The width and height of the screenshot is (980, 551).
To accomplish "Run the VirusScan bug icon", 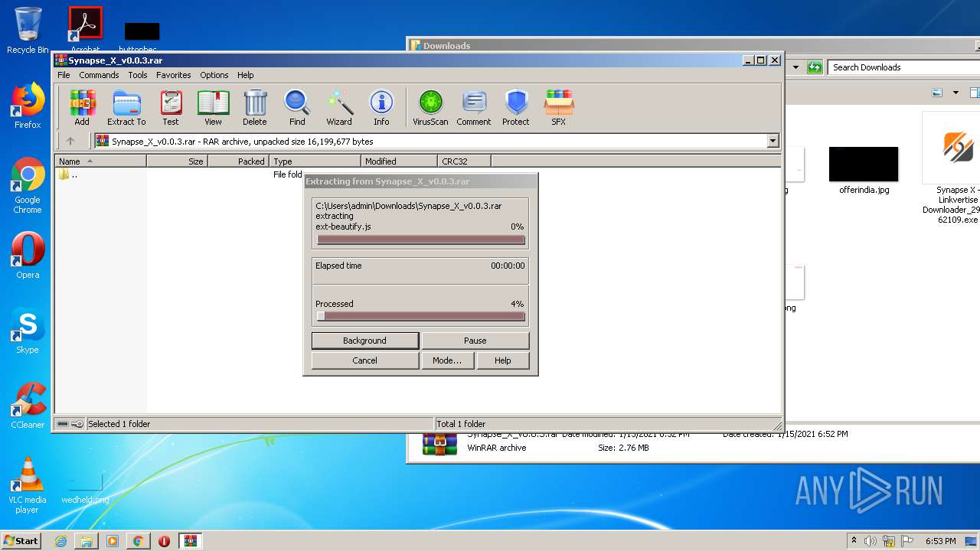I will (430, 107).
